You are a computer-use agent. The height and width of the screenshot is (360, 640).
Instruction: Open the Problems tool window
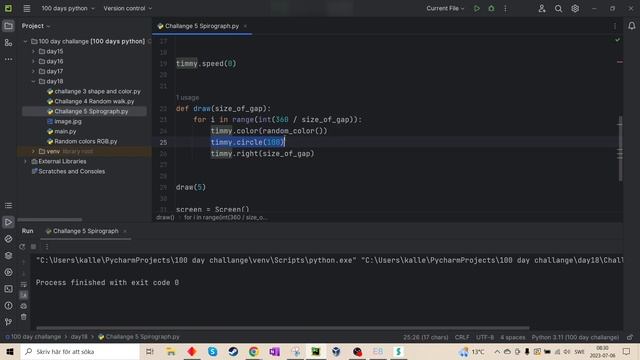point(8,305)
